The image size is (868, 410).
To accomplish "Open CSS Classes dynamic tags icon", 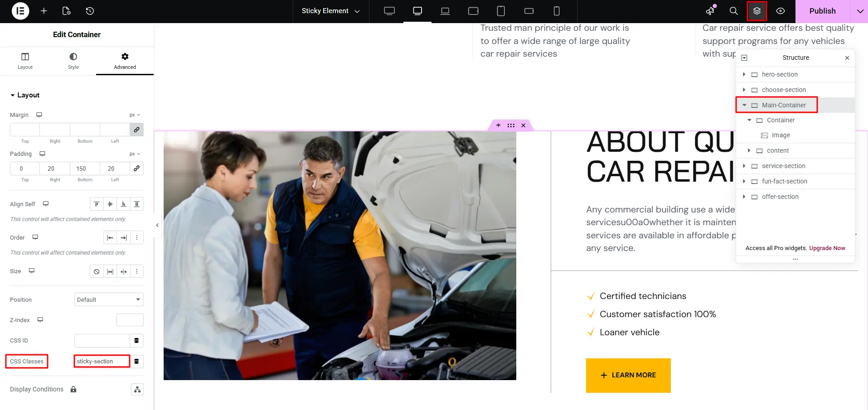I will (x=136, y=361).
